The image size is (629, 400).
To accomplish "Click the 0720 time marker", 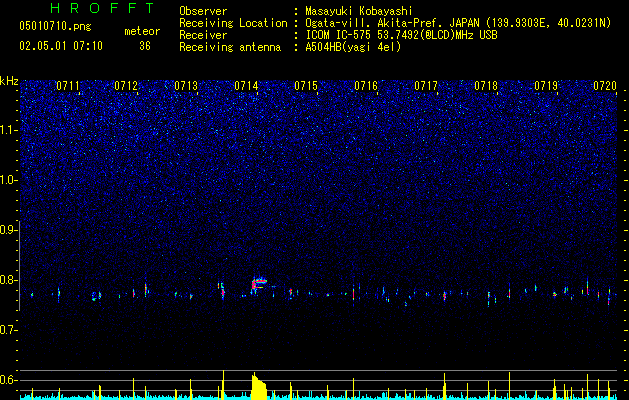I will [605, 86].
